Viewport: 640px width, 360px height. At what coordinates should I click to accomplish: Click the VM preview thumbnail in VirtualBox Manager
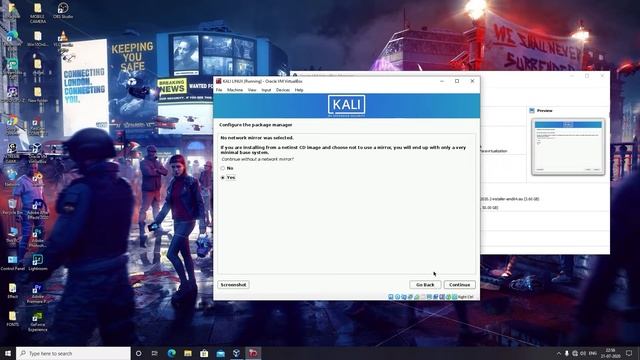click(x=568, y=147)
